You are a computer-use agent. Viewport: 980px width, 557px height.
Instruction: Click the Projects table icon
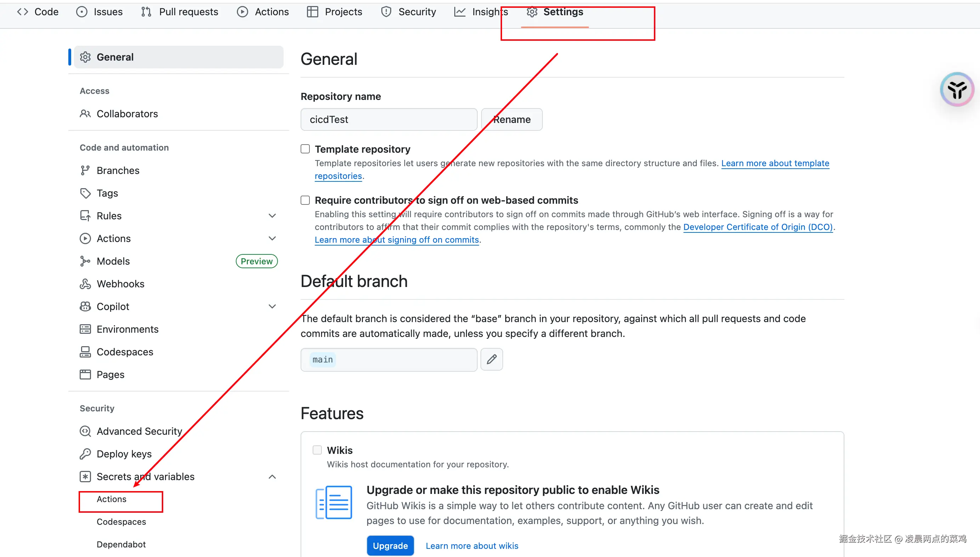coord(312,12)
